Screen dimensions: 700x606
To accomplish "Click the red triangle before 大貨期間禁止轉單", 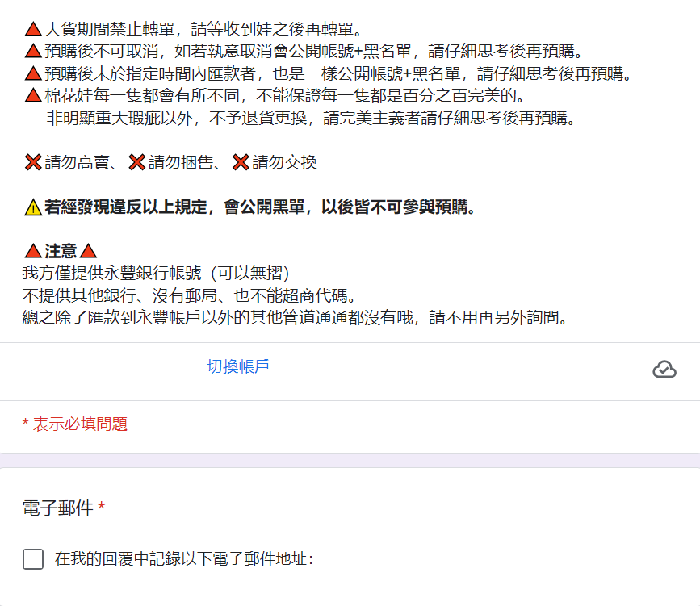I will point(33,29).
